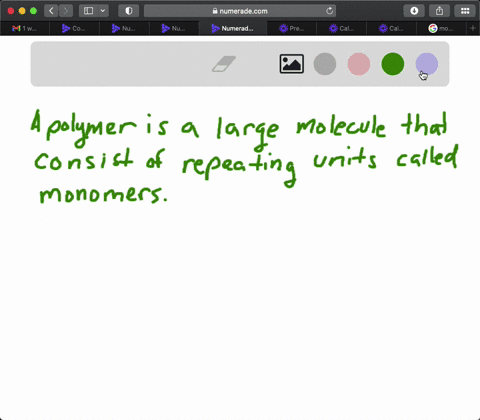
Task: Click the numerade.com address bar
Action: pos(240,11)
